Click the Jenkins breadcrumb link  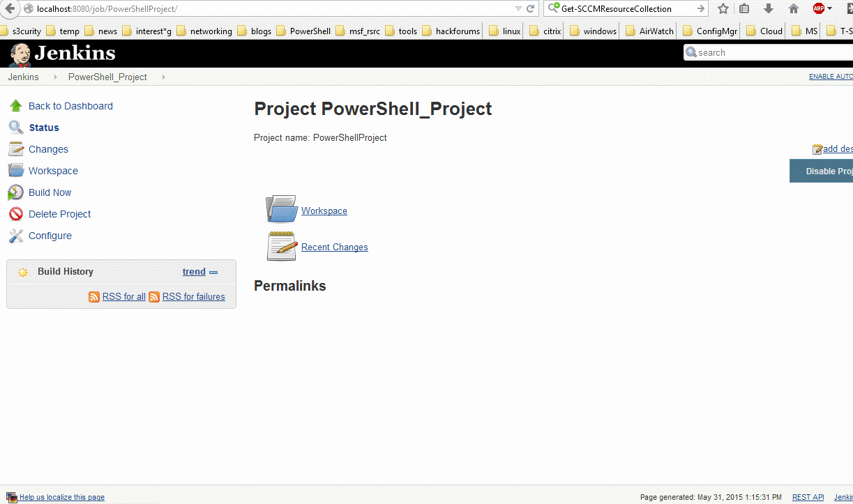24,77
